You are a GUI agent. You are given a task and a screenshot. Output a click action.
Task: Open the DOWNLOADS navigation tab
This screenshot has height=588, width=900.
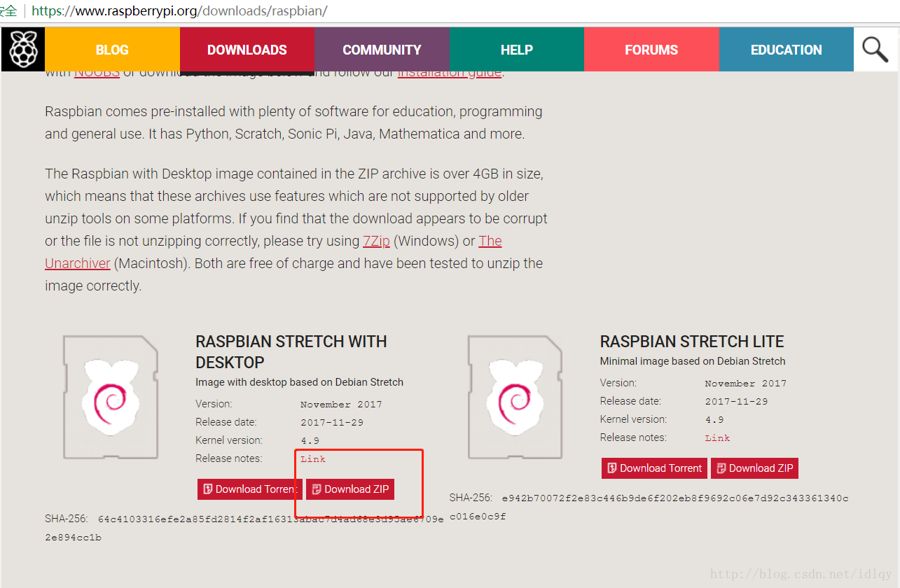[247, 50]
